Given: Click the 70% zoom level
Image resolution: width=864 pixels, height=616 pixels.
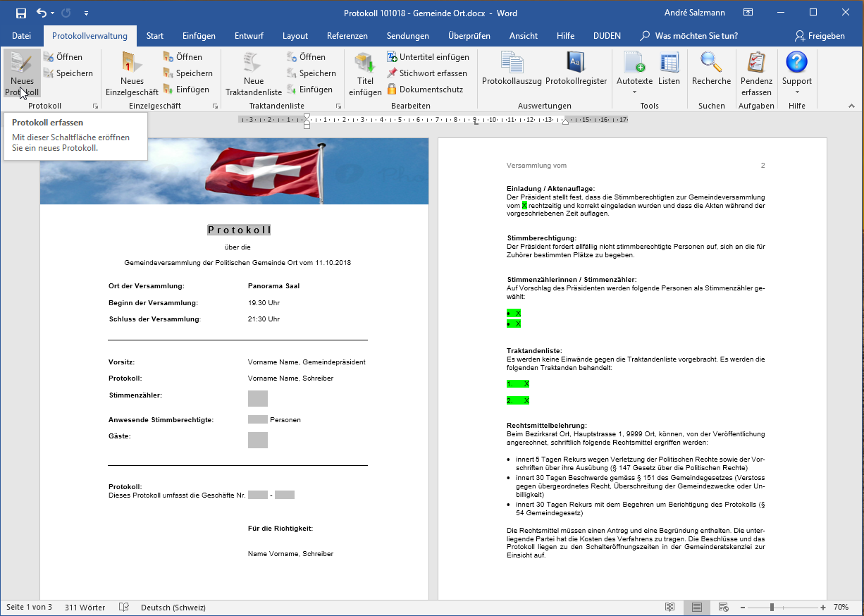Looking at the screenshot, I should coord(841,608).
